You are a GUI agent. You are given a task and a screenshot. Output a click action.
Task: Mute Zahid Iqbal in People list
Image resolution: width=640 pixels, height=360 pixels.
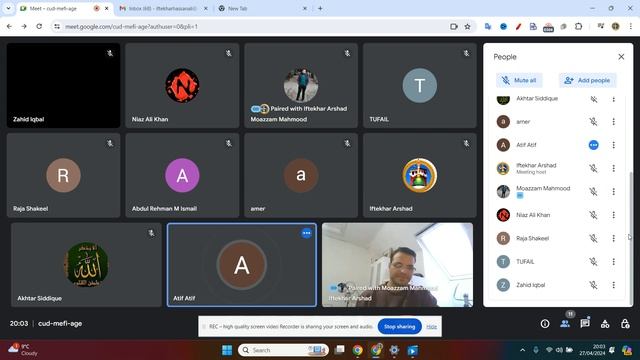coord(593,285)
